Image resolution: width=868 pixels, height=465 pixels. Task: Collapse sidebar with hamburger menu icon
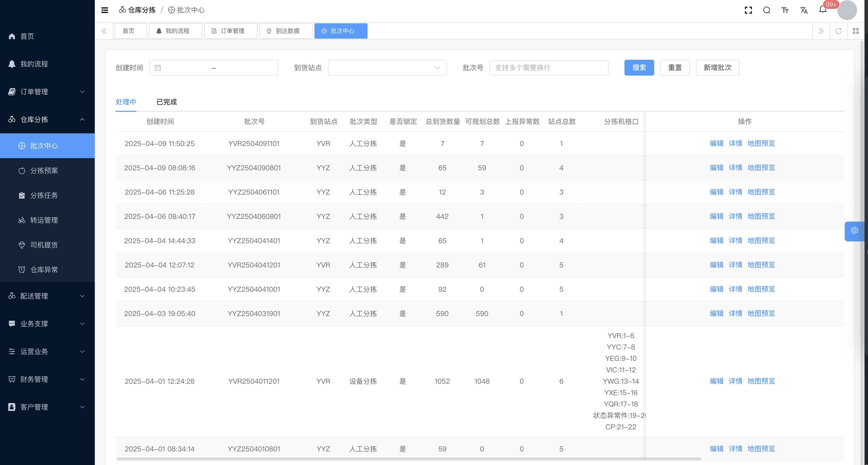[105, 10]
